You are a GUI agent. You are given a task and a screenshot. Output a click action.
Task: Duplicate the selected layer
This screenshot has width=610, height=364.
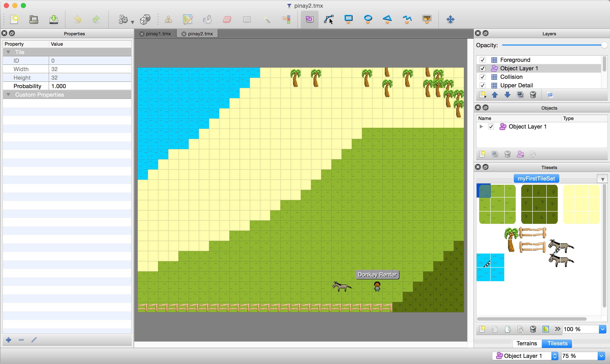[520, 95]
